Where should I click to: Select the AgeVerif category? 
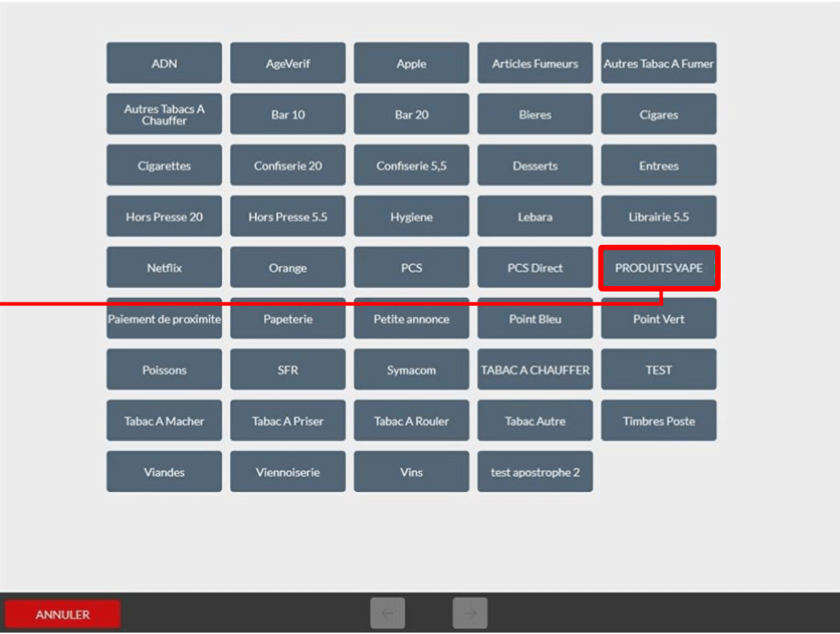pos(288,63)
